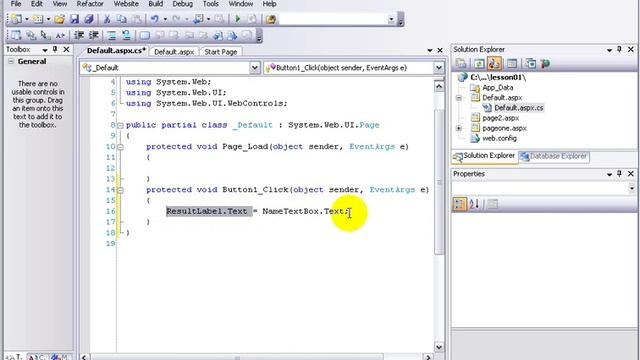Switch to the Database Explorer tab

[x=554, y=156]
